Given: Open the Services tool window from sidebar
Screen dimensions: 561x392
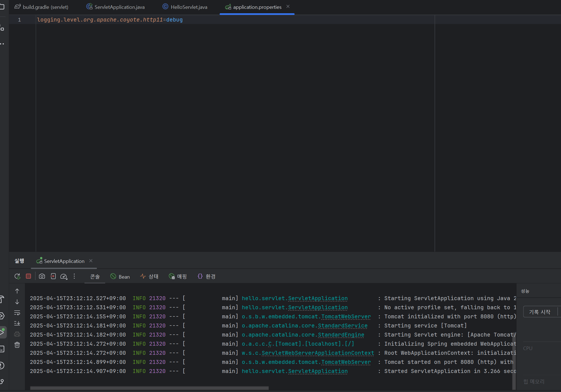Looking at the screenshot, I should point(2,316).
